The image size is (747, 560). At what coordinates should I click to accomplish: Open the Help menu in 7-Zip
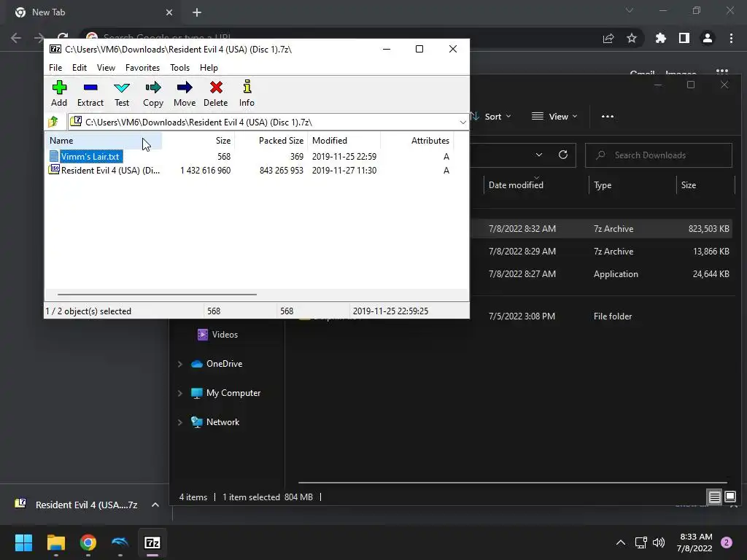(x=209, y=68)
